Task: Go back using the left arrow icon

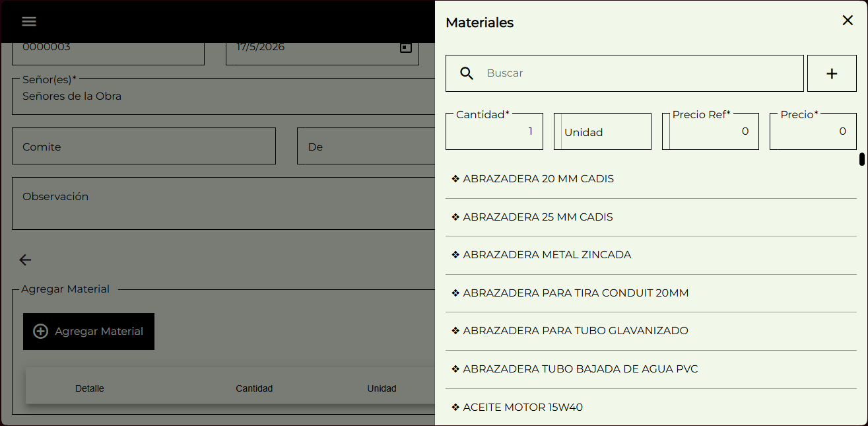Action: (25, 260)
